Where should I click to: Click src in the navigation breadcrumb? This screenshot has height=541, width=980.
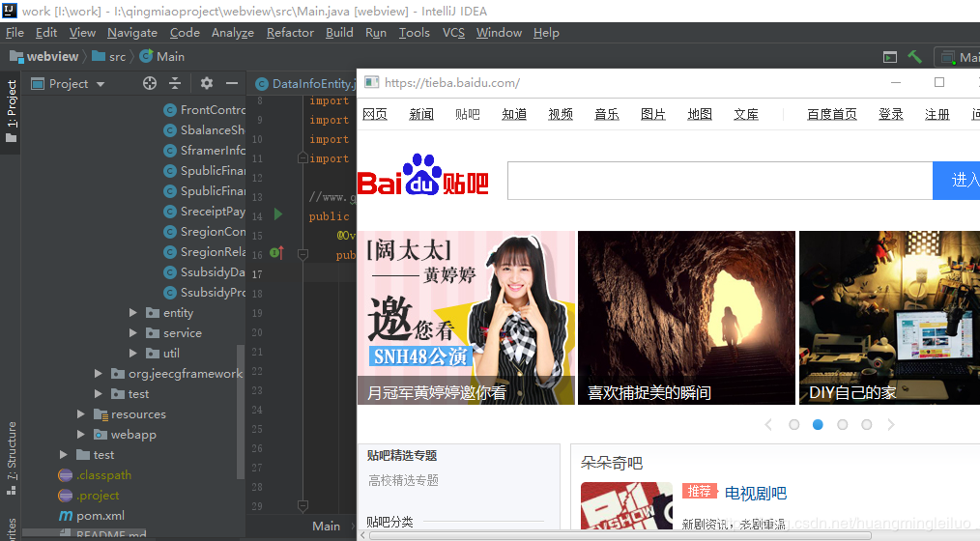pyautogui.click(x=117, y=57)
